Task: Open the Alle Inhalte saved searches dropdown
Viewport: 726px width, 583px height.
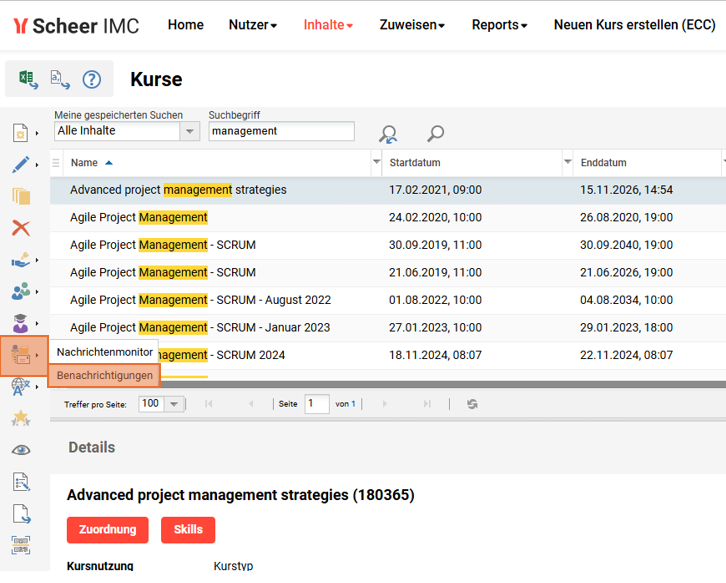Action: (x=189, y=131)
